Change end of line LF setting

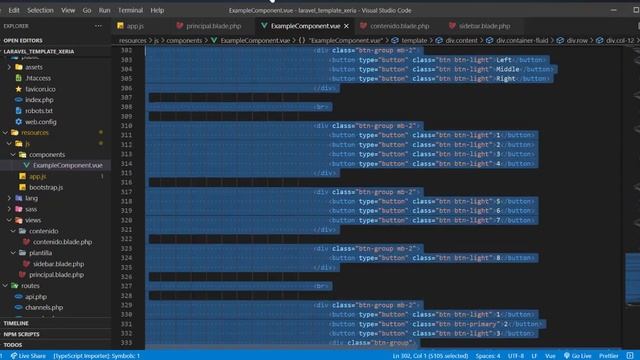click(x=534, y=356)
